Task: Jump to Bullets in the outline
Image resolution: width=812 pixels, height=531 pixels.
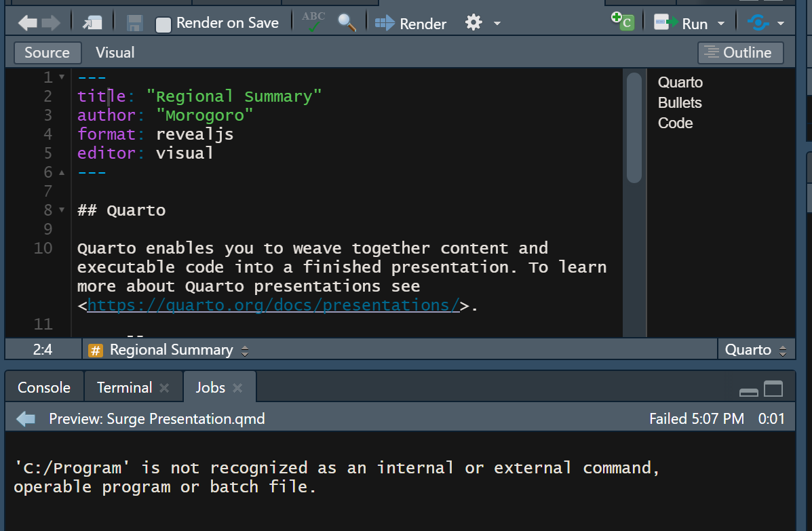Action: (x=680, y=103)
